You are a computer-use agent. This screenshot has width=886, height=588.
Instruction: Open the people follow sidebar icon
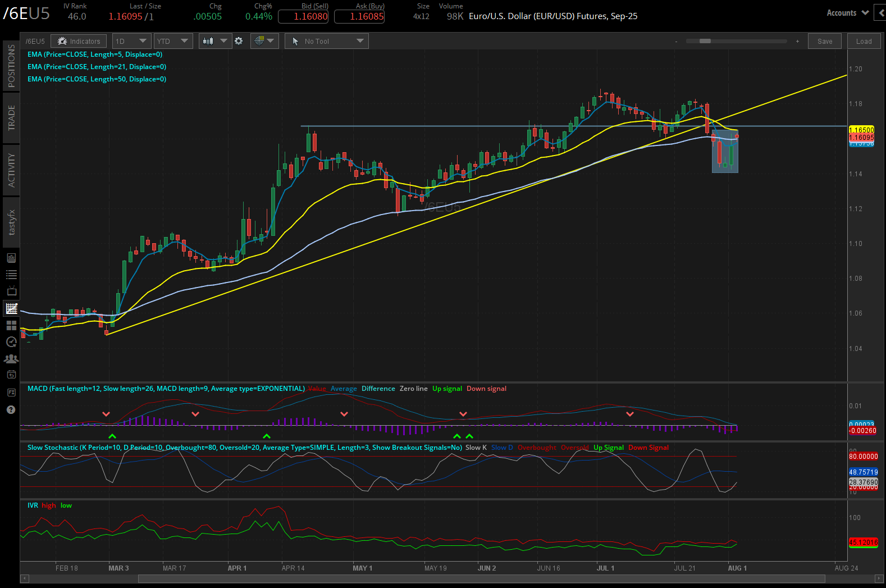pyautogui.click(x=11, y=358)
